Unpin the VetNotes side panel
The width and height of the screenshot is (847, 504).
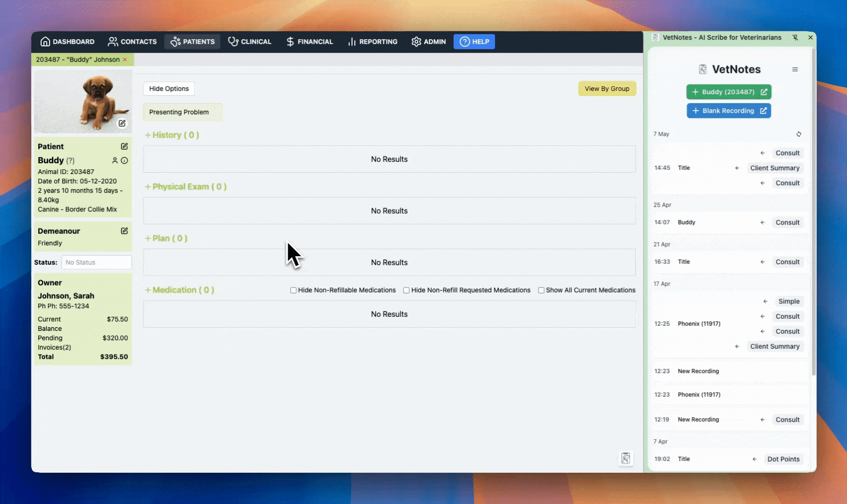(795, 37)
